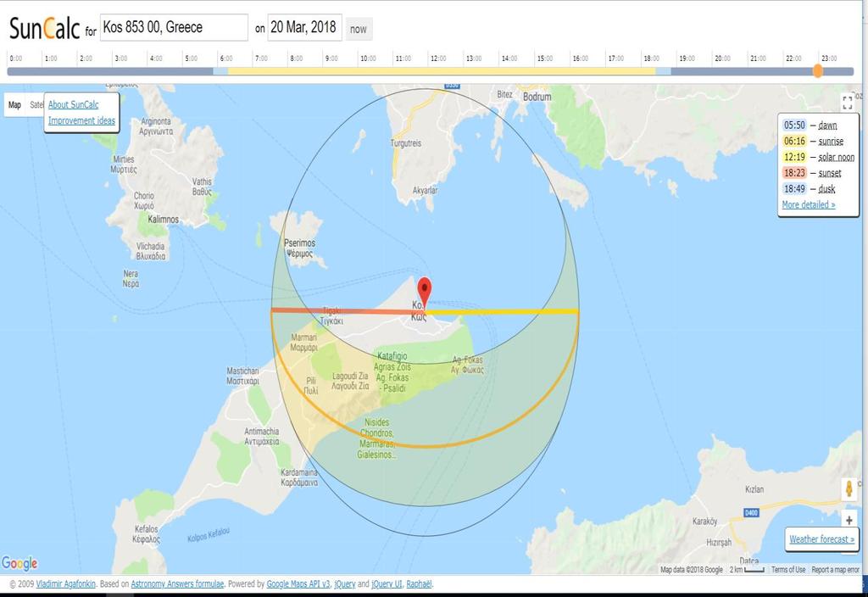Click the sunrise label in the legend
868x597 pixels.
831,142
